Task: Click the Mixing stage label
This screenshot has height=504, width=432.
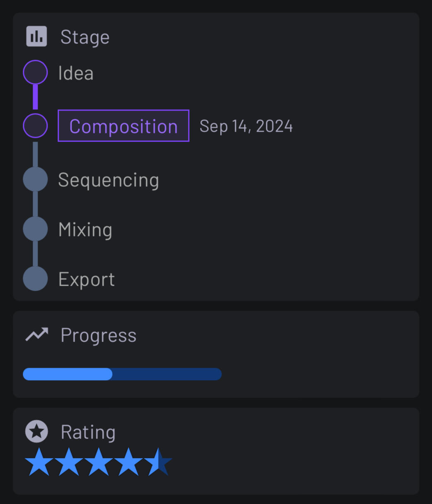Action: (x=85, y=229)
